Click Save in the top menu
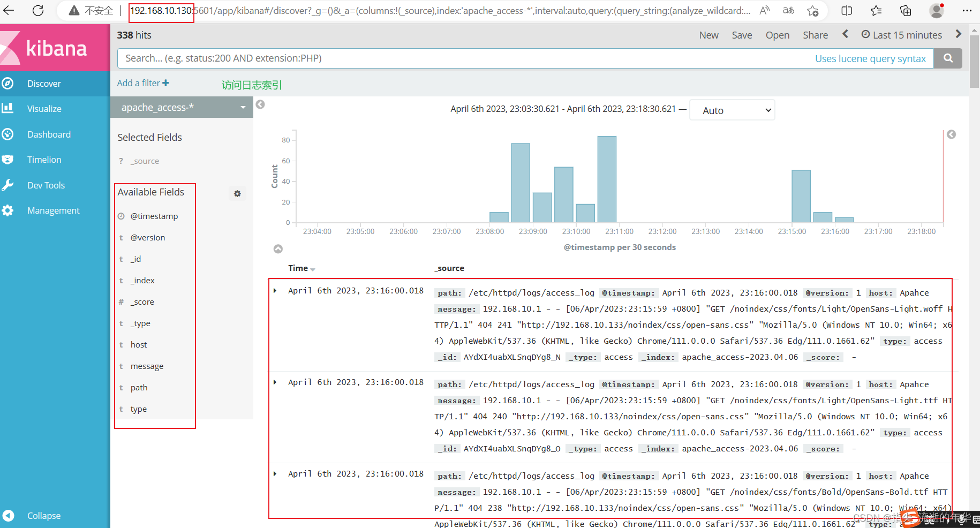This screenshot has width=980, height=528. [742, 35]
